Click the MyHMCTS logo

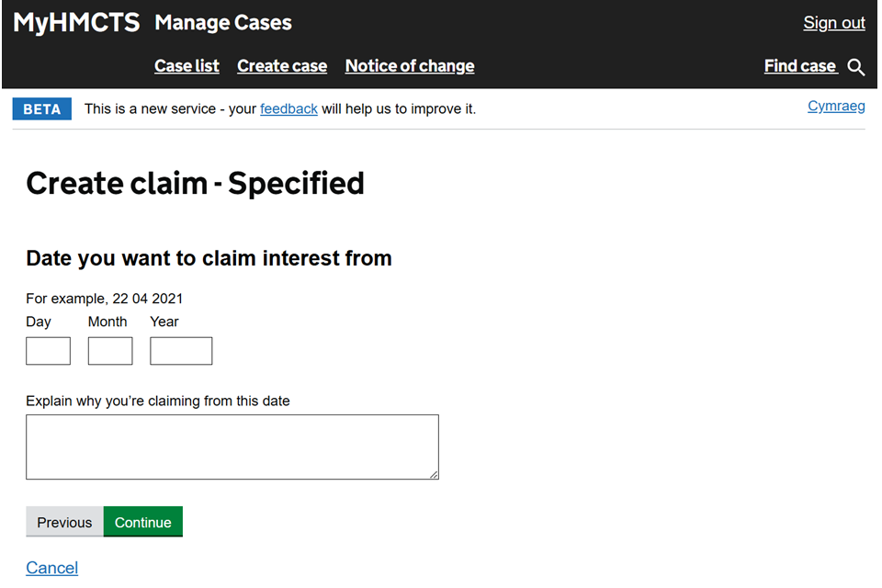tap(76, 23)
